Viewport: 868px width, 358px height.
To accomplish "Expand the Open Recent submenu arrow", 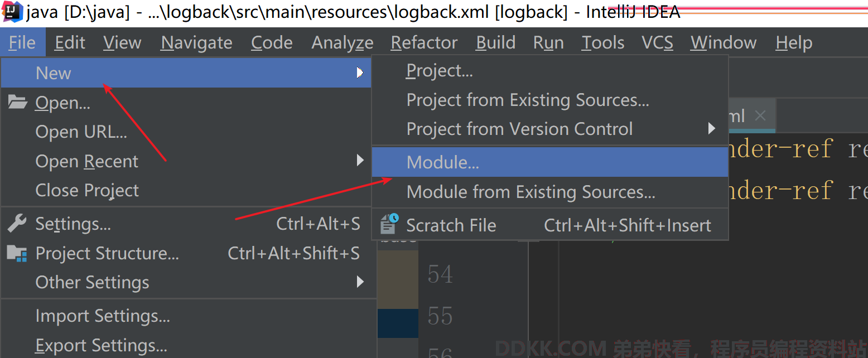I will tap(360, 161).
